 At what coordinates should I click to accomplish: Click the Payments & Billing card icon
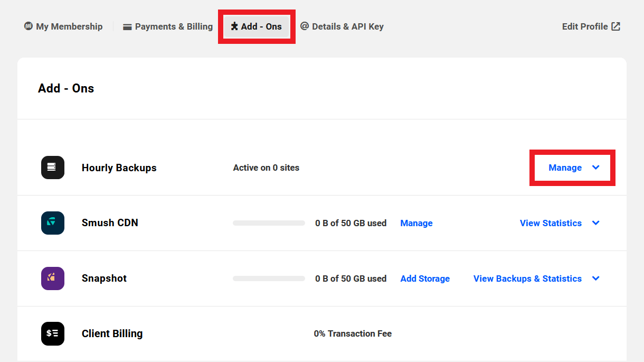[x=127, y=27]
